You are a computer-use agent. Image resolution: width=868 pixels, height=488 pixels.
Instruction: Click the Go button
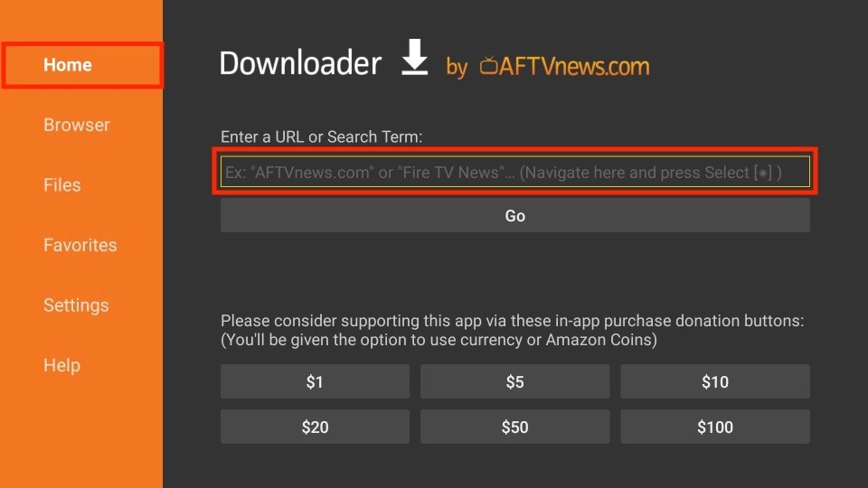(x=514, y=216)
